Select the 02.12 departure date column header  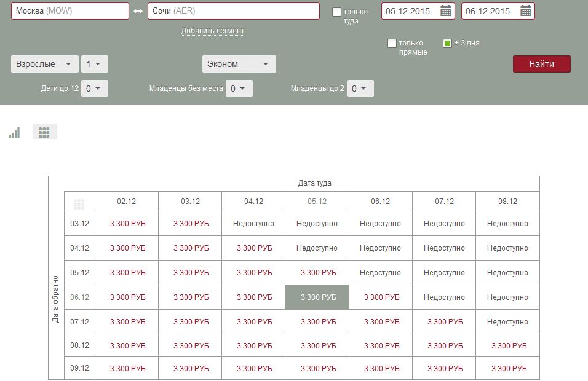point(126,202)
